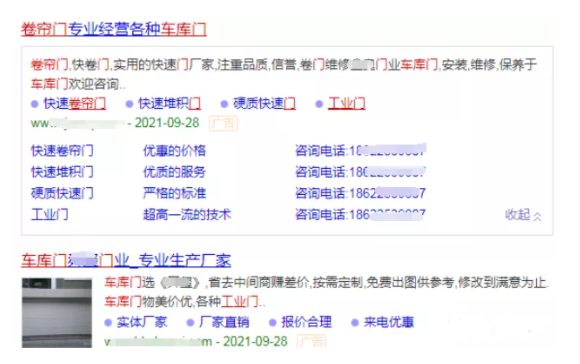
Task: Open the 来电优惠 sublink
Action: [389, 322]
